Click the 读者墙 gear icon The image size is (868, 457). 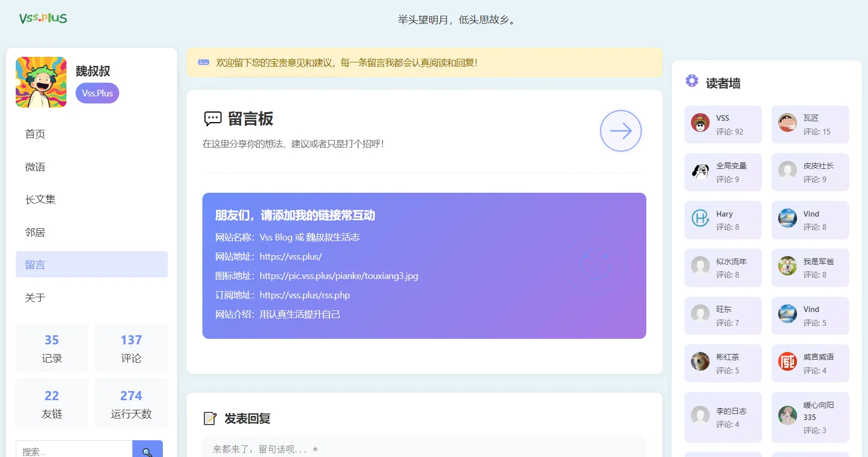(x=691, y=81)
